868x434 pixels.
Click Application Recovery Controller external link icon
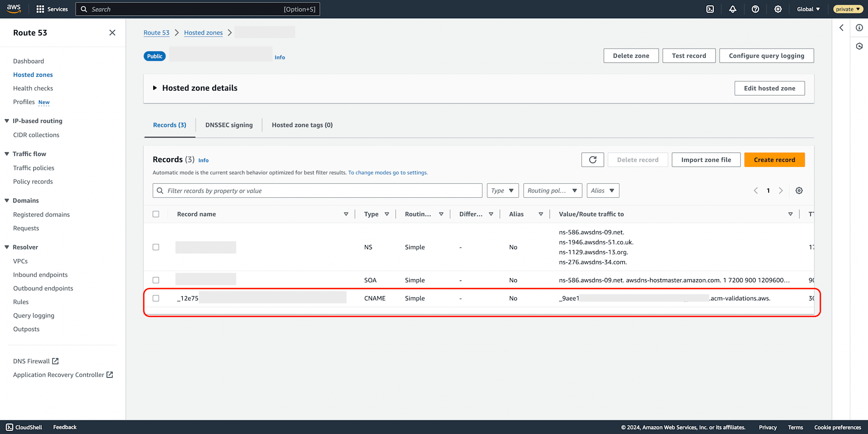point(110,375)
